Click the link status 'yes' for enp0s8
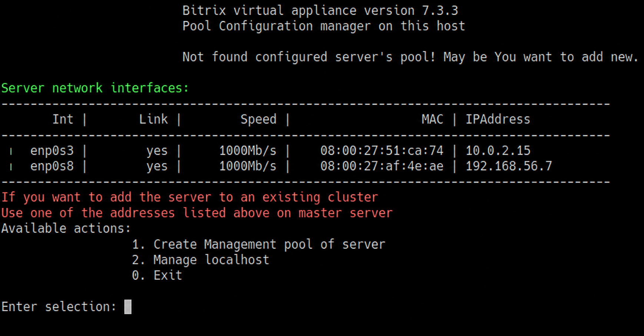The width and height of the screenshot is (644, 336). click(157, 166)
